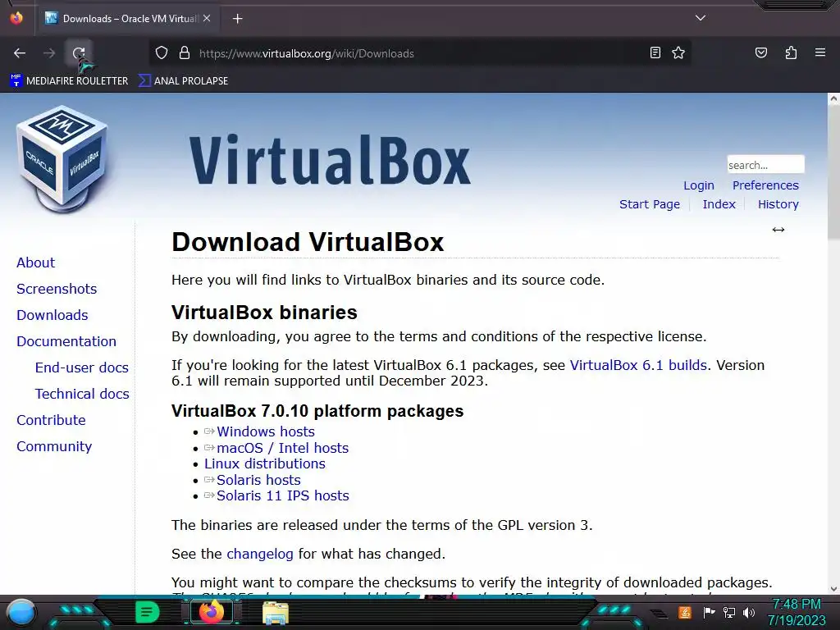840x630 pixels.
Task: Open the volume speaker tray icon
Action: 748,612
